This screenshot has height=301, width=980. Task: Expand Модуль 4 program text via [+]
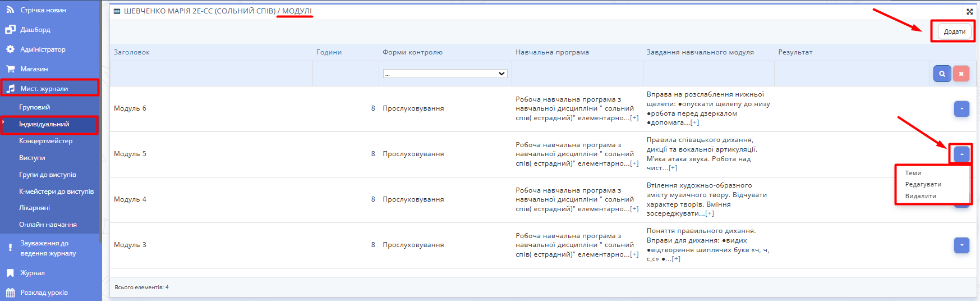634,209
